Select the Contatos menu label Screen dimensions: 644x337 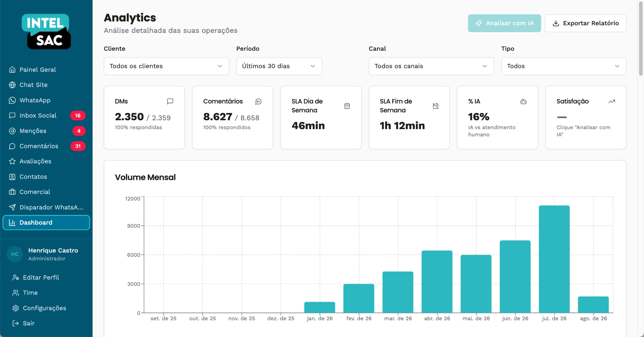(33, 177)
